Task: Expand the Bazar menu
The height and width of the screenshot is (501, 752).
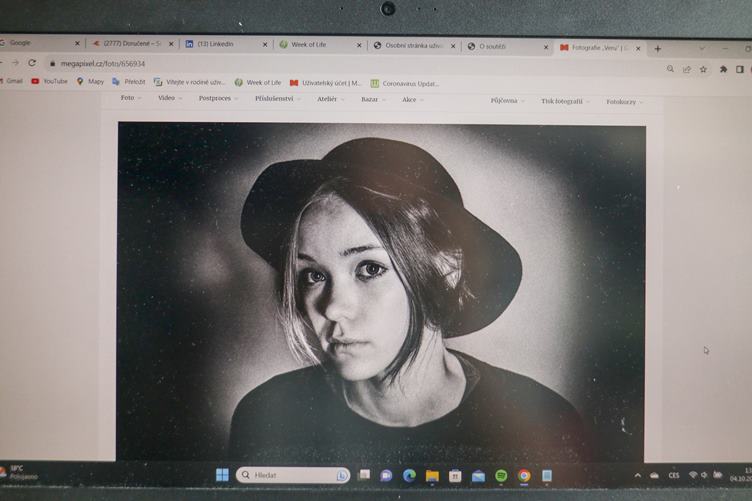Action: pyautogui.click(x=373, y=99)
